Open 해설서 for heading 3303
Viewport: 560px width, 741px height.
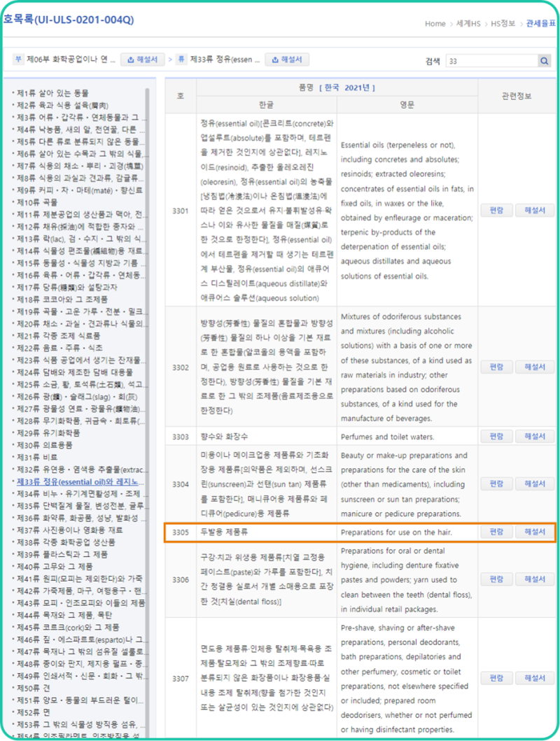coord(535,436)
